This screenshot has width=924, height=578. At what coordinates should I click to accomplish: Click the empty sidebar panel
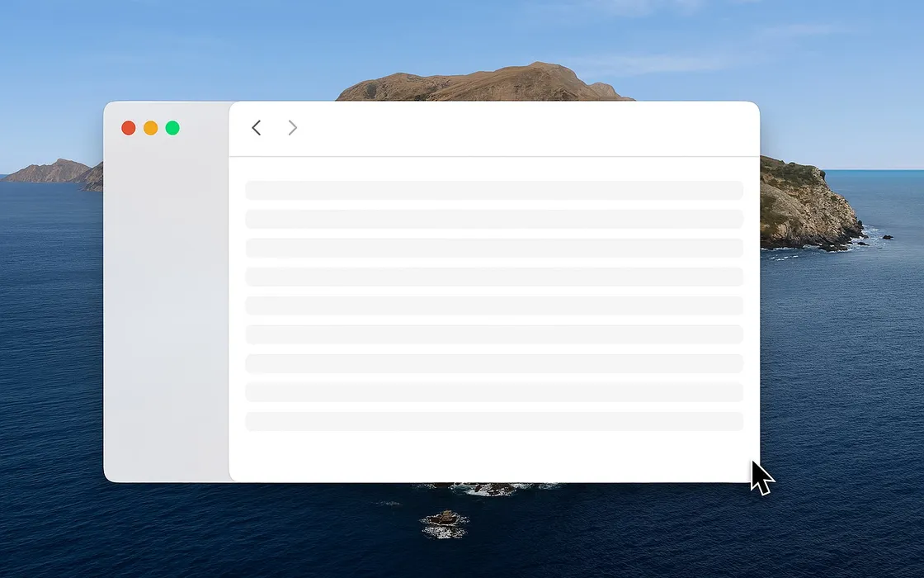click(x=165, y=314)
